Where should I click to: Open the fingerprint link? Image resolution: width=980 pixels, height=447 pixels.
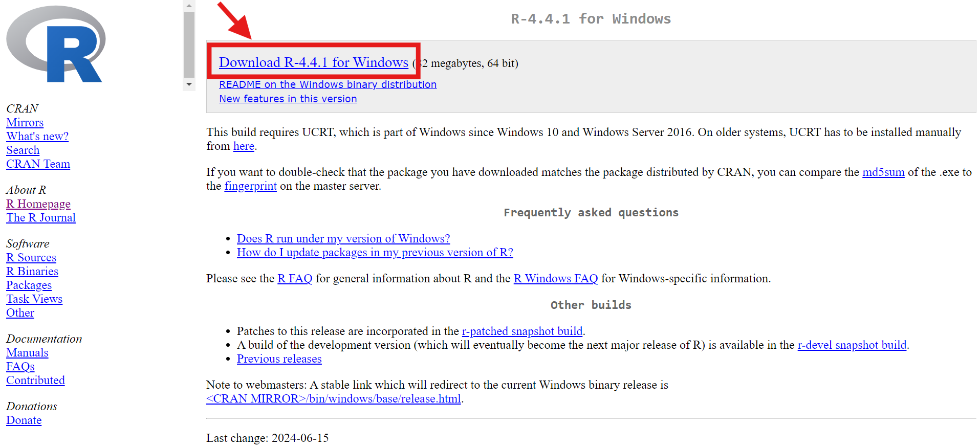coord(250,186)
